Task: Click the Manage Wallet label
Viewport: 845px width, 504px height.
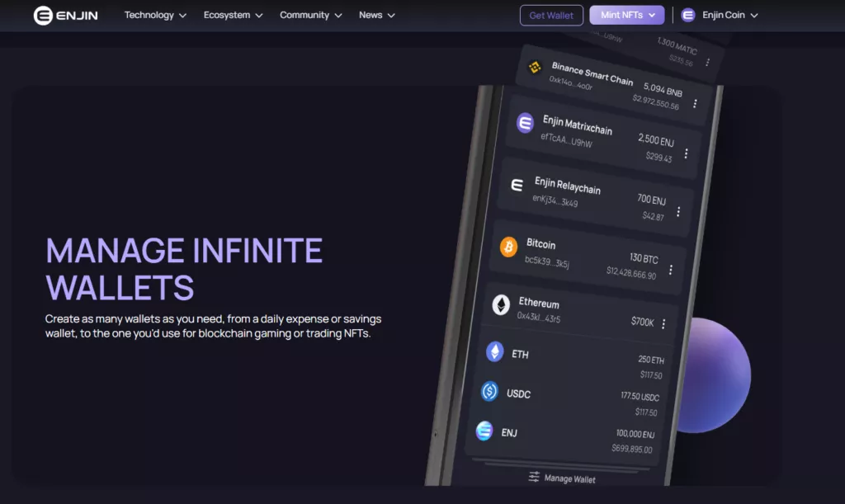Action: click(569, 478)
